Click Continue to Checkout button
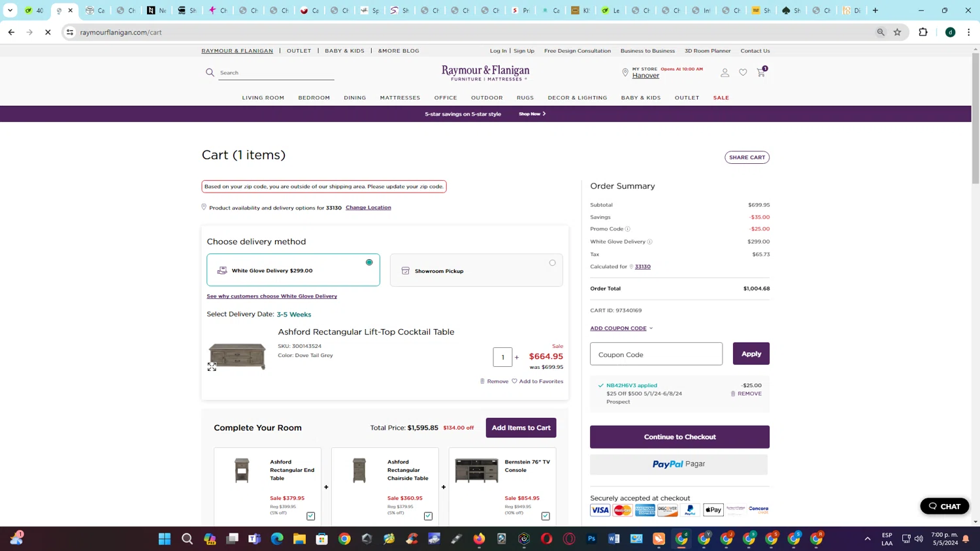980x551 pixels. point(679,437)
